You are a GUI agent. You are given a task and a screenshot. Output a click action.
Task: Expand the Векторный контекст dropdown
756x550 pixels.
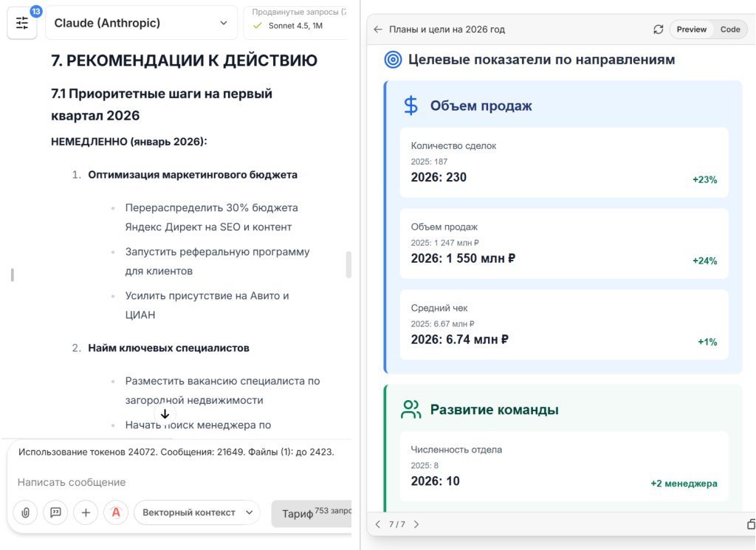(x=196, y=512)
